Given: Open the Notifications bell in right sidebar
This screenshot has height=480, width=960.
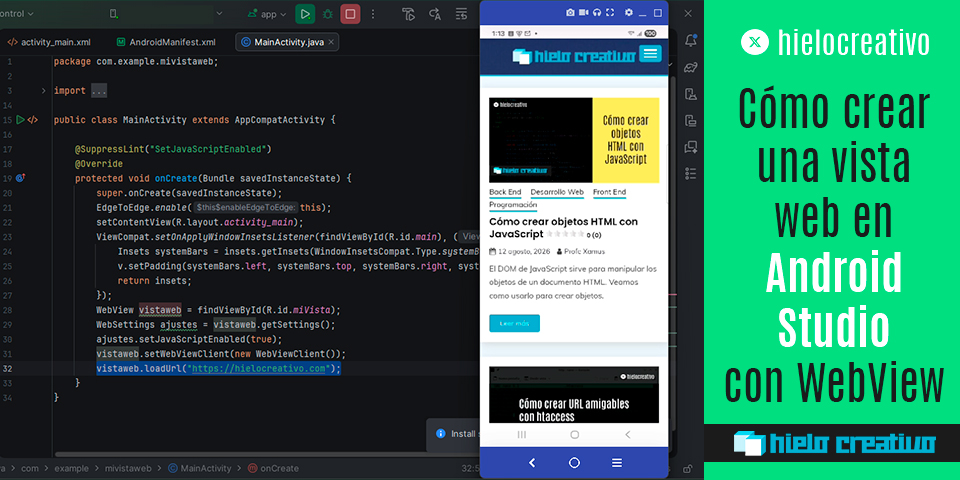Looking at the screenshot, I should point(691,40).
